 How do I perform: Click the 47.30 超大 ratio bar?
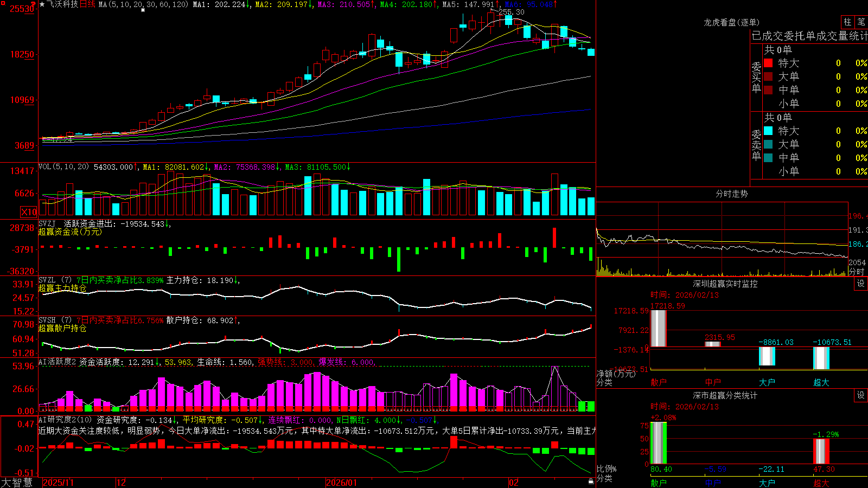[821, 452]
